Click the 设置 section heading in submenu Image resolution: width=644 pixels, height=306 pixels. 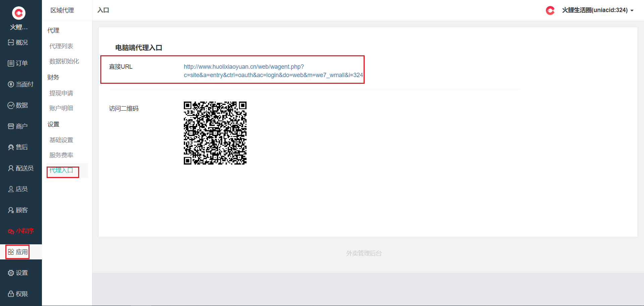coord(53,124)
